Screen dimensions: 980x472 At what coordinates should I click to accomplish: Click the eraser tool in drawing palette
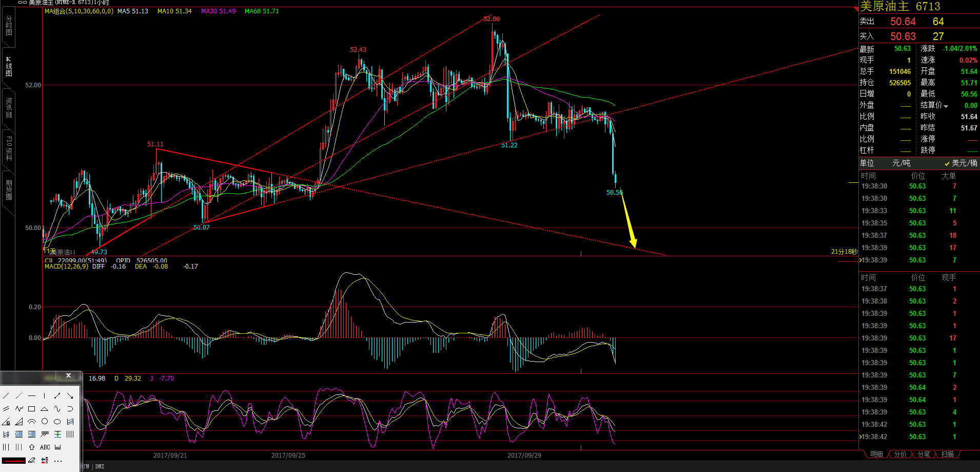click(x=32, y=460)
